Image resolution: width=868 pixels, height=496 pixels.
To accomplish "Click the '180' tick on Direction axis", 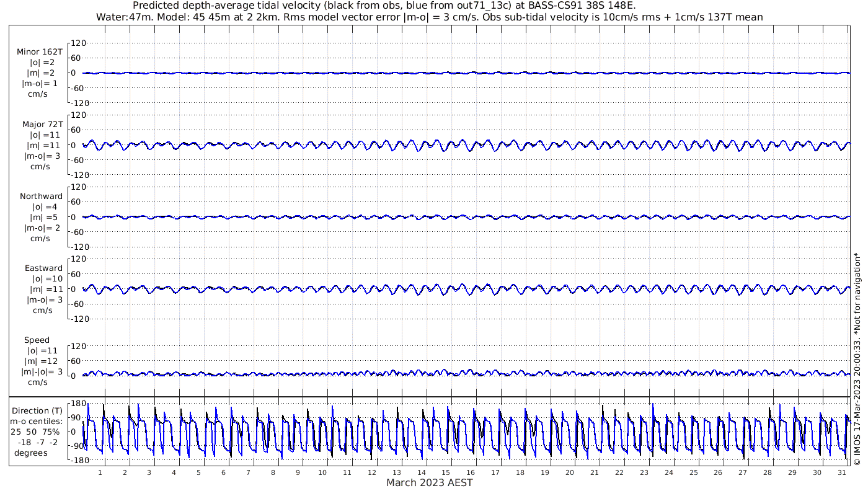I will pos(77,404).
